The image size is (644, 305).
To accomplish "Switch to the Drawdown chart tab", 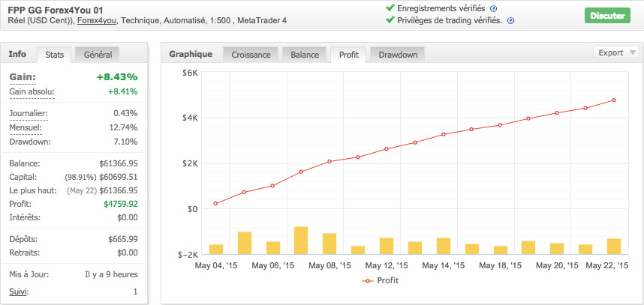I will tap(397, 55).
